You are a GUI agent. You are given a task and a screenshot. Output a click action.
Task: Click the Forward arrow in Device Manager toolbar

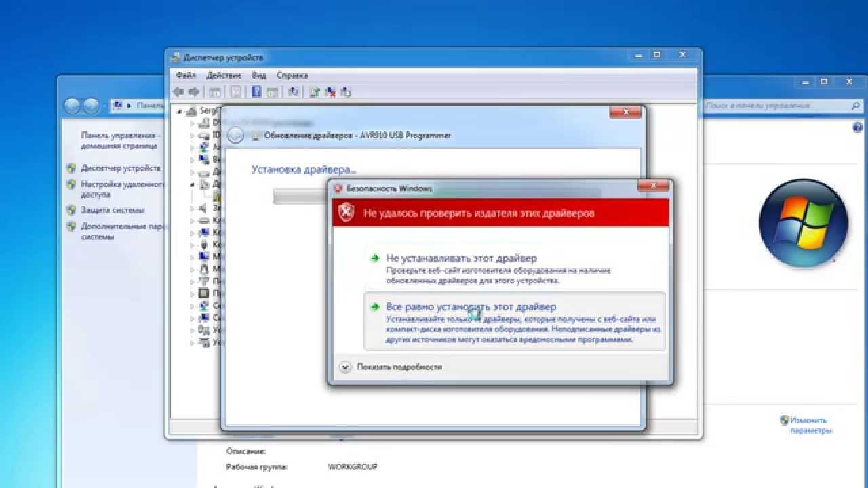[x=194, y=91]
